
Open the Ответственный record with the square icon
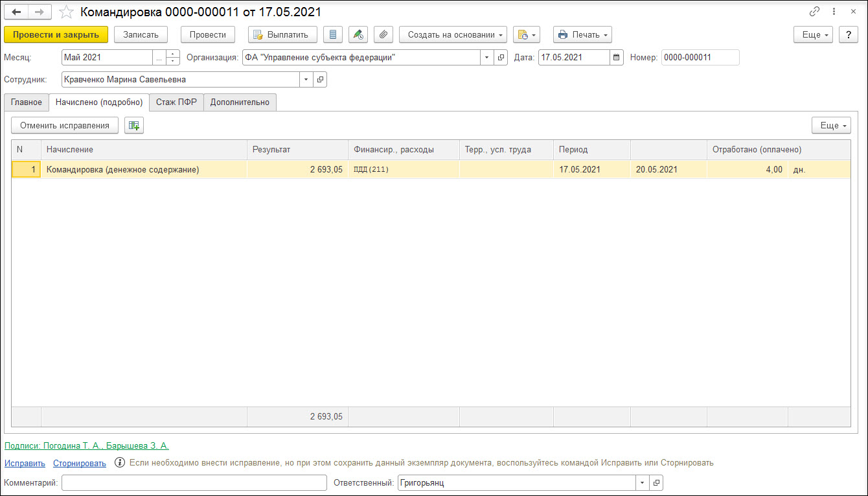coord(656,483)
